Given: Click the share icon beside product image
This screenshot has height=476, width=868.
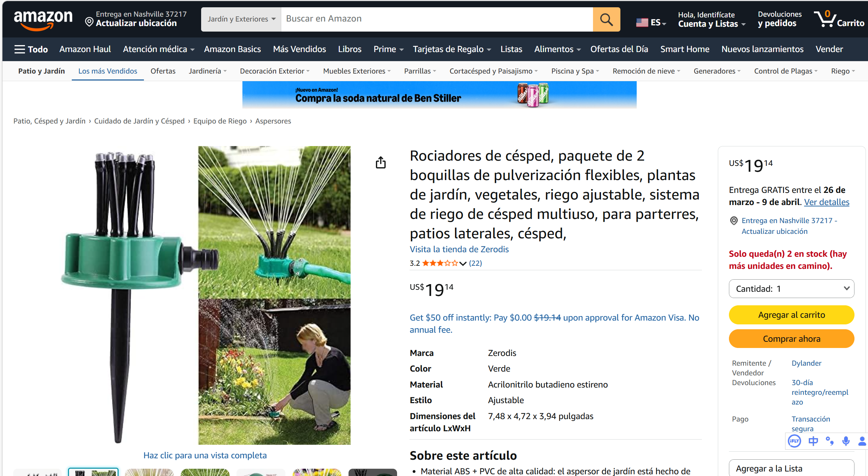Looking at the screenshot, I should (380, 162).
